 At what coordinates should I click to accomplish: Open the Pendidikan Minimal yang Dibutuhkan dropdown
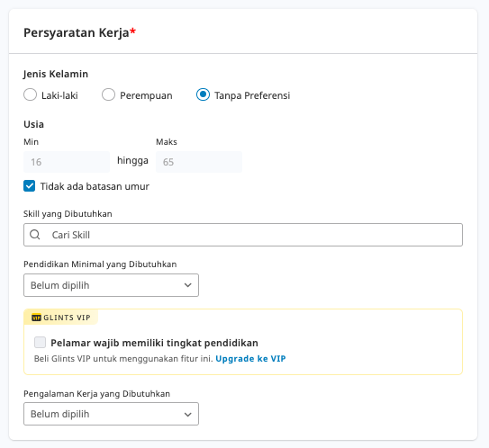tap(111, 285)
